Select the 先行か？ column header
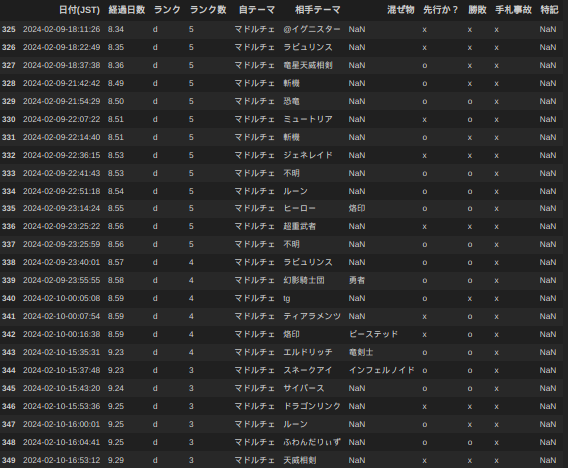The image size is (568, 468). pyautogui.click(x=441, y=10)
